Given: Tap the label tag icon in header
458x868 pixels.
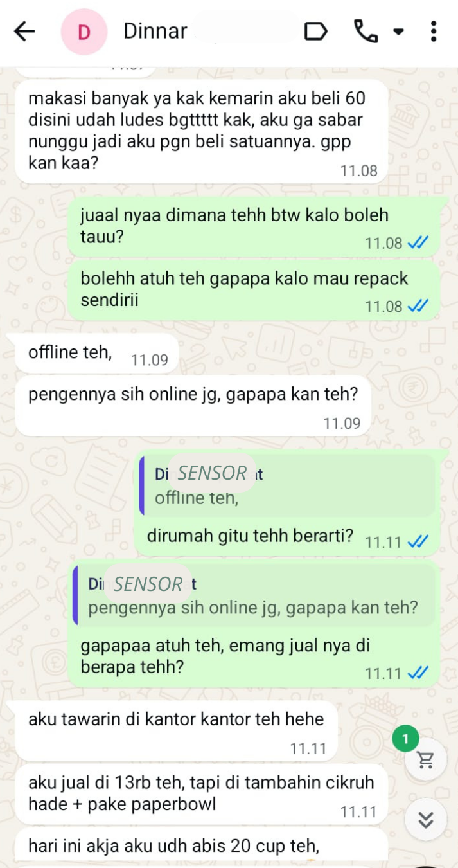Looking at the screenshot, I should (315, 31).
